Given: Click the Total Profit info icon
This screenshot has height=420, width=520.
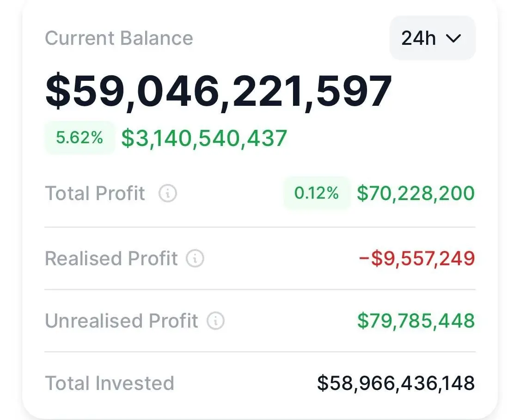Looking at the screenshot, I should pyautogui.click(x=167, y=194).
